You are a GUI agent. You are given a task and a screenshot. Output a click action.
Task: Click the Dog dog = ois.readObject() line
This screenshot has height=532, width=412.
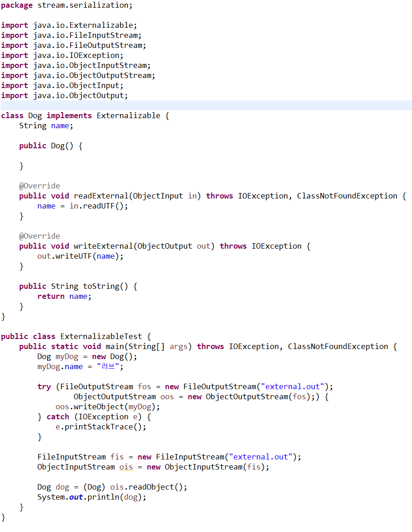click(x=112, y=487)
